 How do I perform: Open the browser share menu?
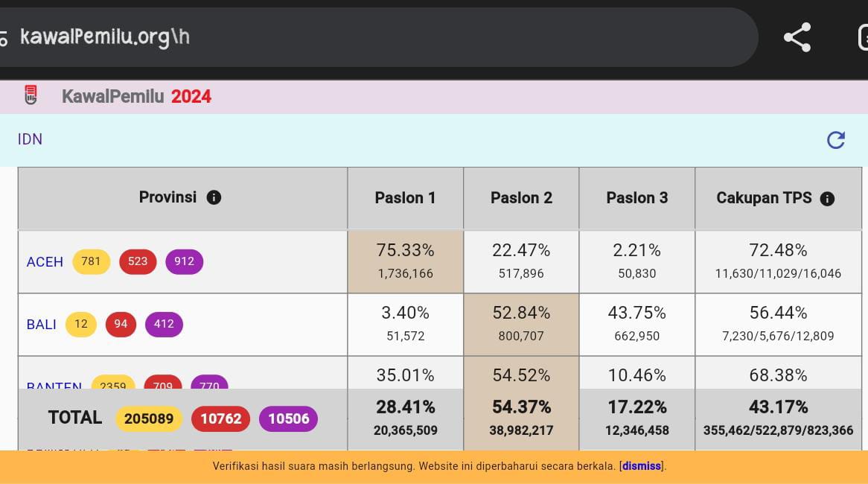coord(797,36)
